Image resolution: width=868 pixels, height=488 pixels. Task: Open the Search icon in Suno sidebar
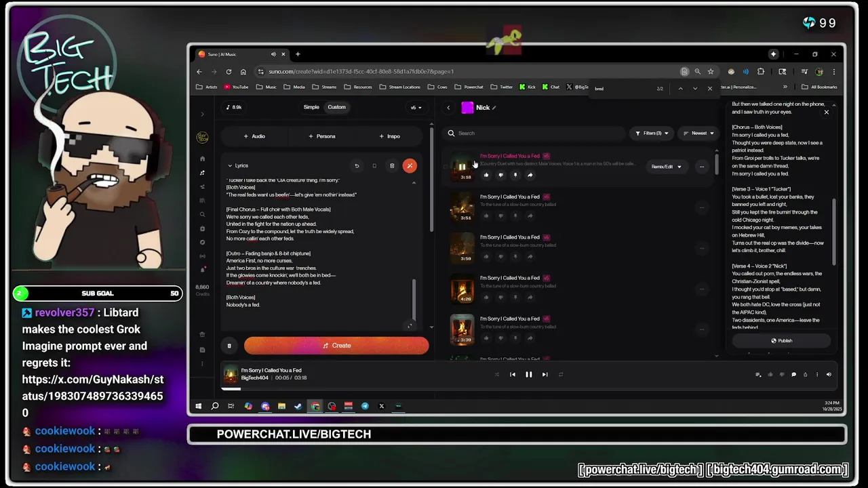click(202, 214)
